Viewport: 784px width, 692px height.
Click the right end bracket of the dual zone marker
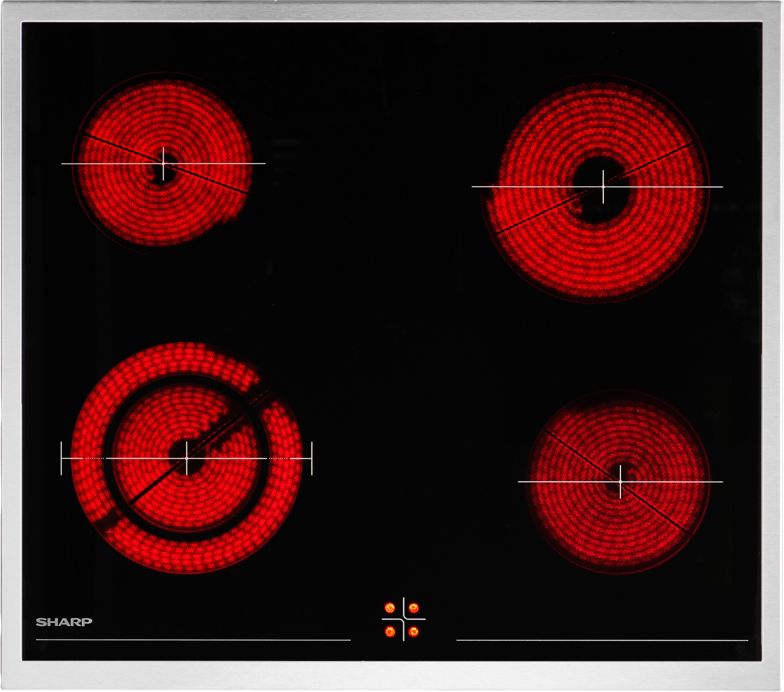click(x=312, y=458)
